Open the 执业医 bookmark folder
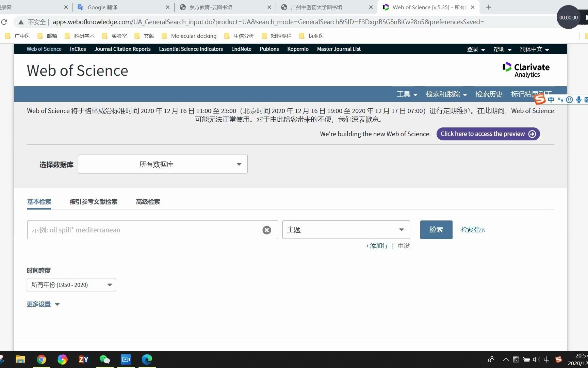 [x=311, y=36]
